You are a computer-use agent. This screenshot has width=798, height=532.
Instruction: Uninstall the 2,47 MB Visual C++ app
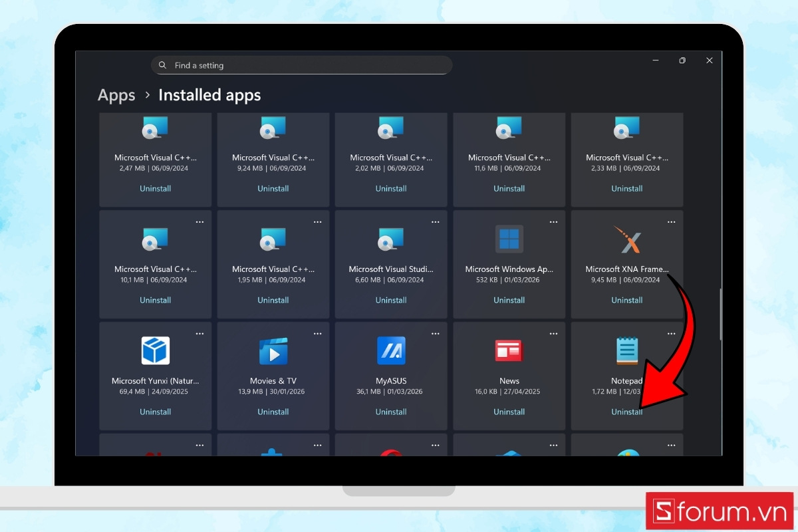pos(156,189)
